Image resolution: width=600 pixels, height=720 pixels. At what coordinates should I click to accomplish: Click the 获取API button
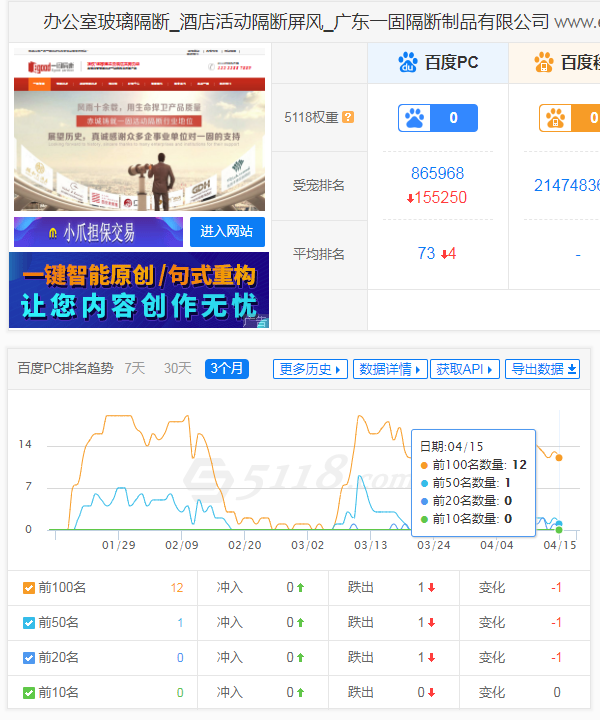tap(465, 369)
